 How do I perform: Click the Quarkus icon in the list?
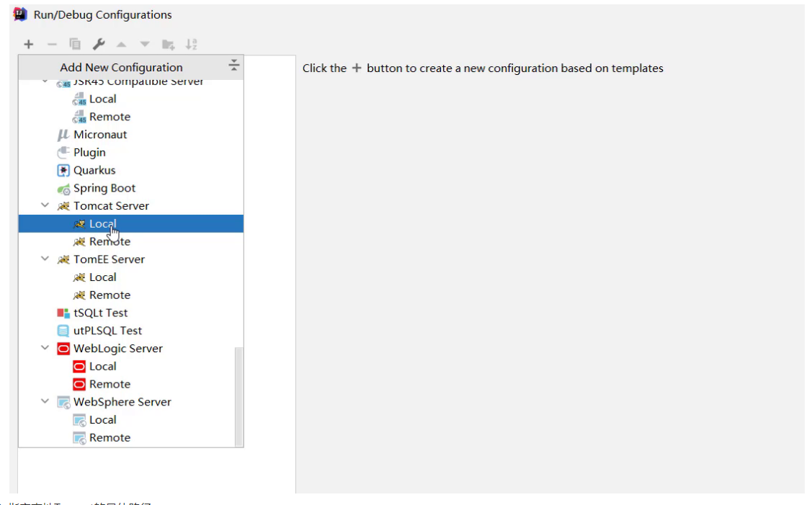coord(63,171)
